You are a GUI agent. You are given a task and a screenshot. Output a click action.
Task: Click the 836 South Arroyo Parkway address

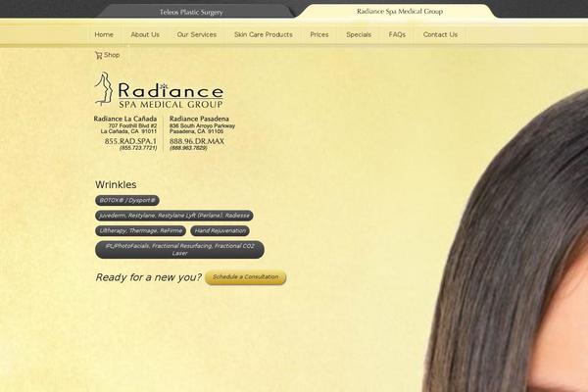(202, 125)
